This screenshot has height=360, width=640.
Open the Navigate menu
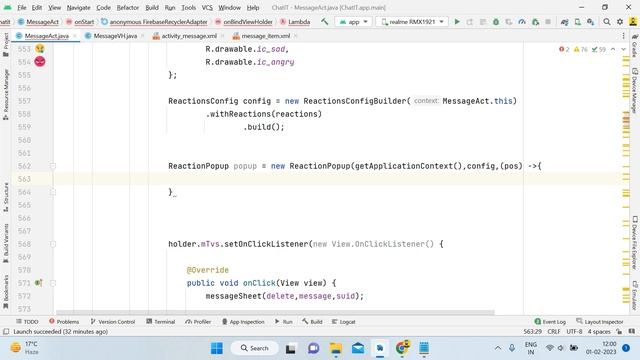click(78, 7)
